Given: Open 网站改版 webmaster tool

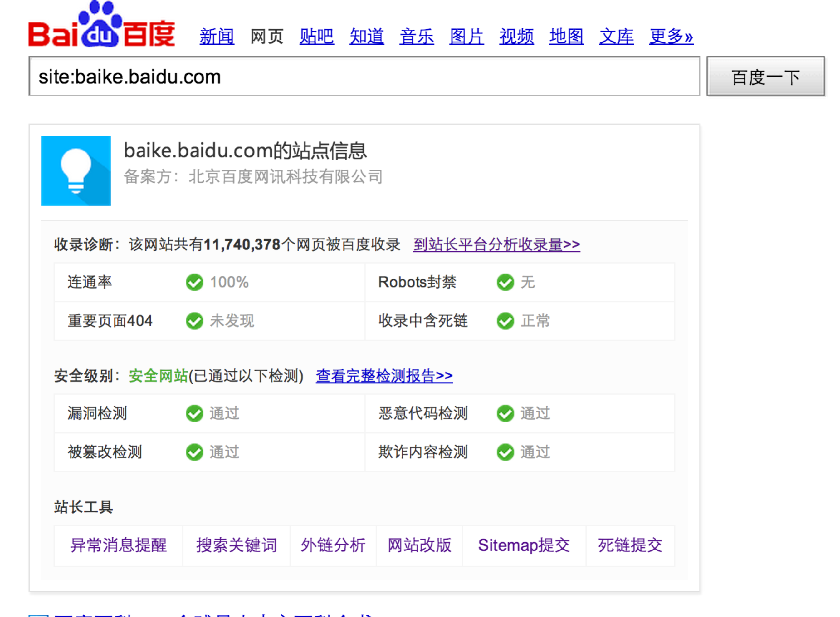Looking at the screenshot, I should point(419,545).
